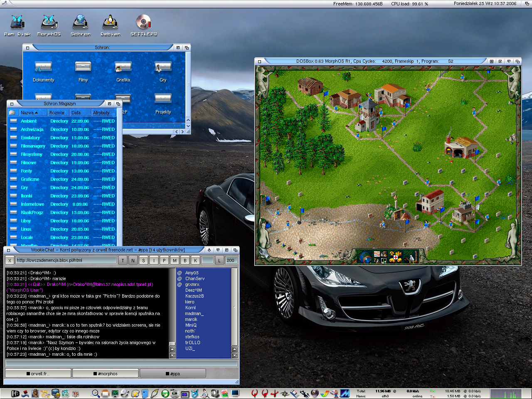532x399 pixels.
Task: Toggle the S channel mode button
Action: click(143, 260)
